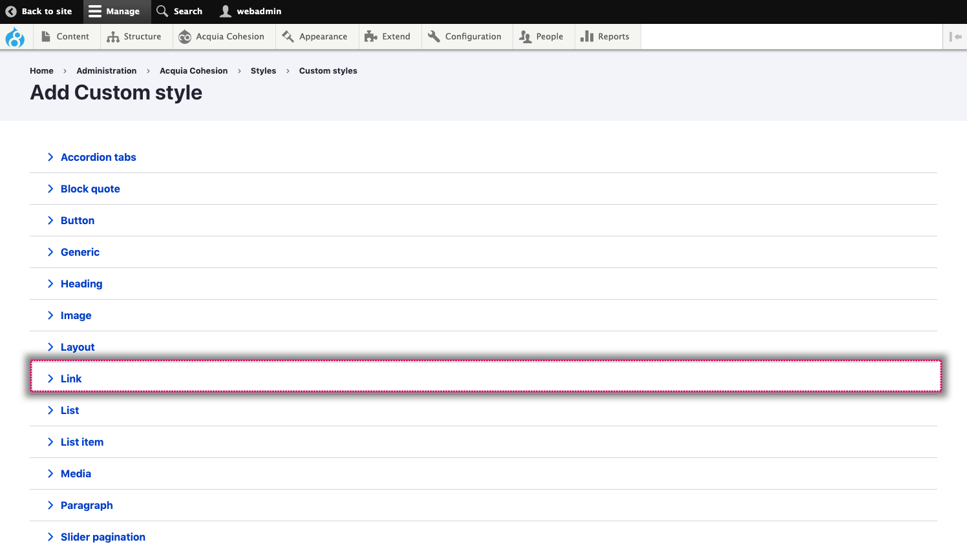Expand Block quote with its chevron

coord(50,189)
